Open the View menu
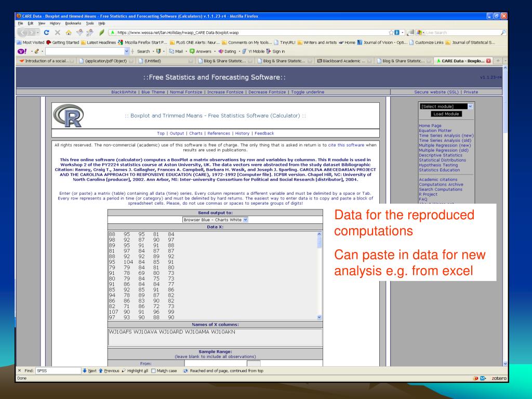 point(42,23)
